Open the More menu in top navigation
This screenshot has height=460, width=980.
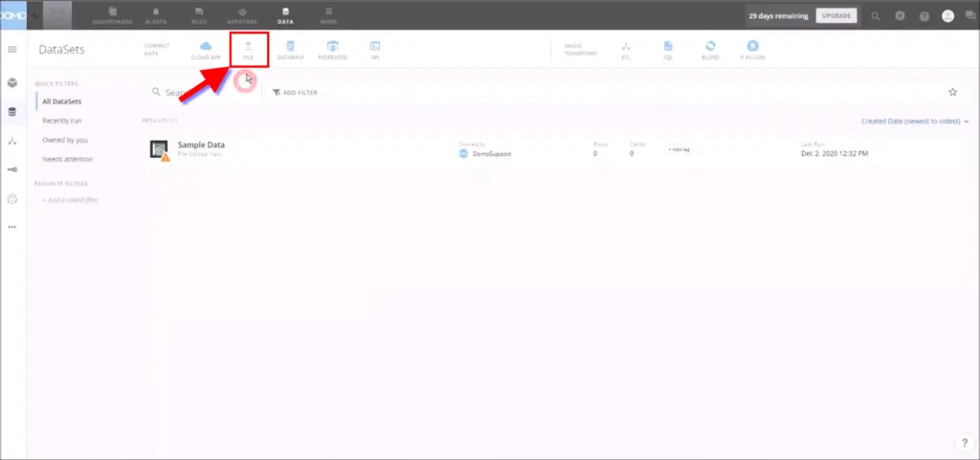(x=328, y=14)
